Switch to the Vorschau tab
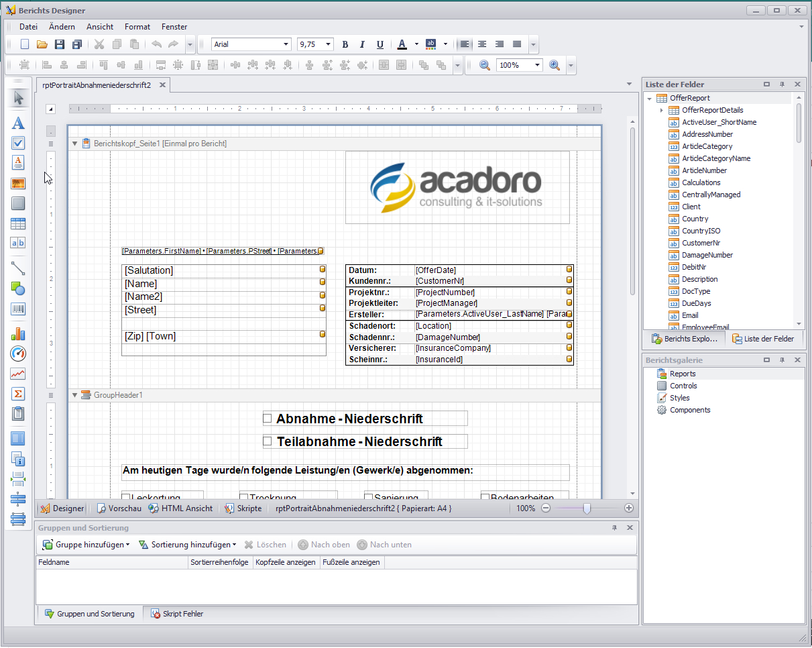Screen dimensions: 812x648 119,508
